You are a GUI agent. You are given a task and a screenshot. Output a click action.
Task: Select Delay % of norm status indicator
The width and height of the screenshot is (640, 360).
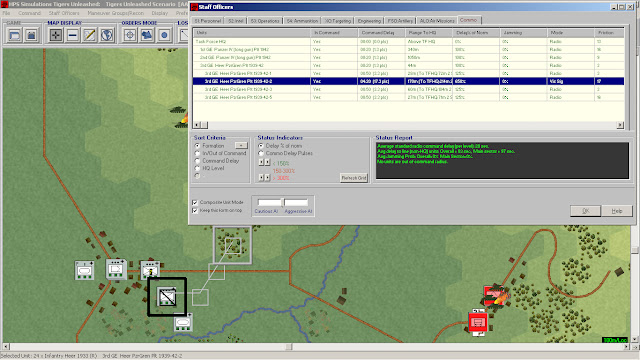pos(261,146)
